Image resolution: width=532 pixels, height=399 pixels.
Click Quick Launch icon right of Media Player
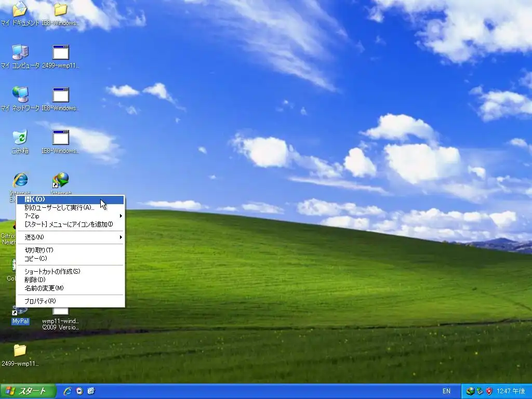tap(91, 391)
